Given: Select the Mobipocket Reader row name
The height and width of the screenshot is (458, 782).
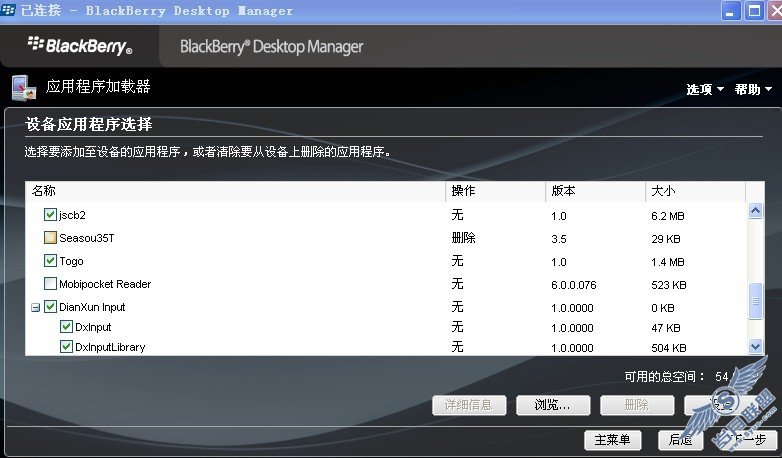Looking at the screenshot, I should (105, 284).
